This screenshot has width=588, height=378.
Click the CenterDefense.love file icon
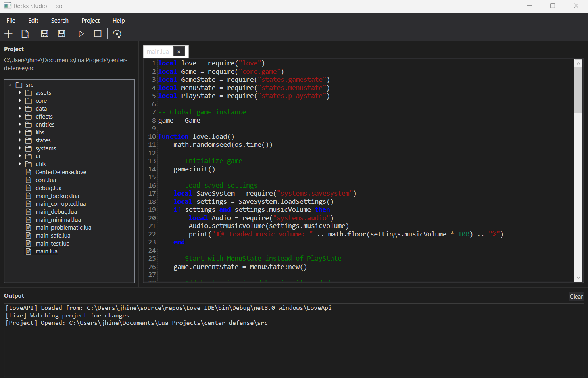click(x=29, y=172)
